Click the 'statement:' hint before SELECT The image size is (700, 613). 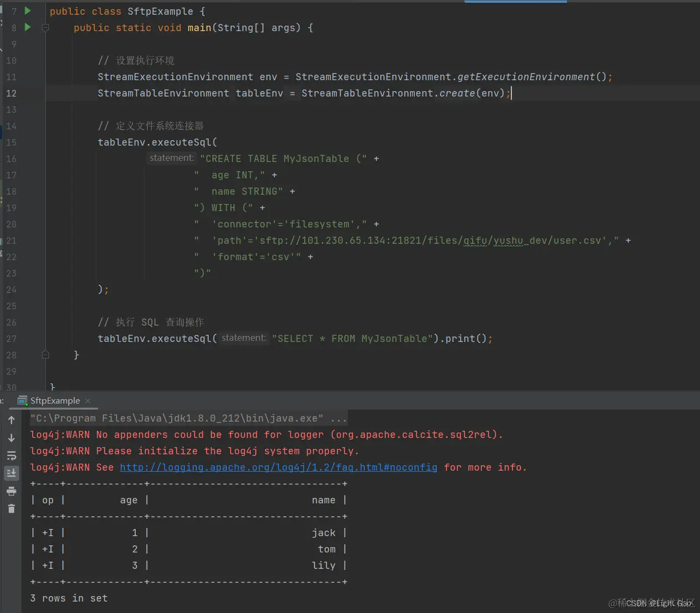(244, 338)
